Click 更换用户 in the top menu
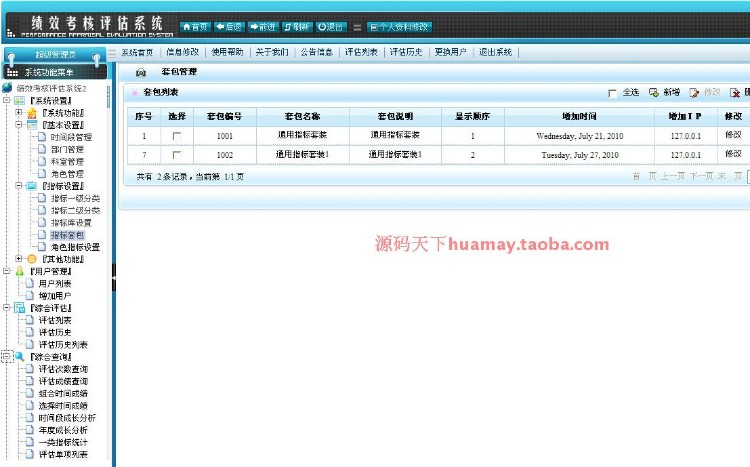The height and width of the screenshot is (467, 750). click(450, 52)
